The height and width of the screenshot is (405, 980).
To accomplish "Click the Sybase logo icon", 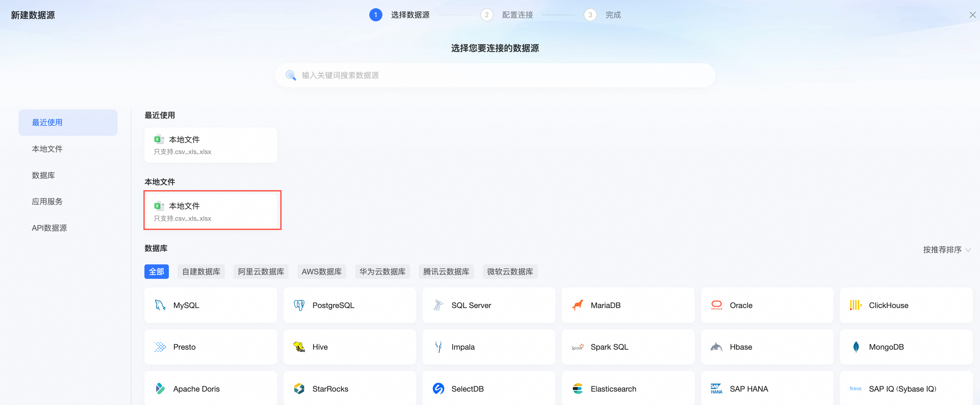I will click(x=856, y=388).
